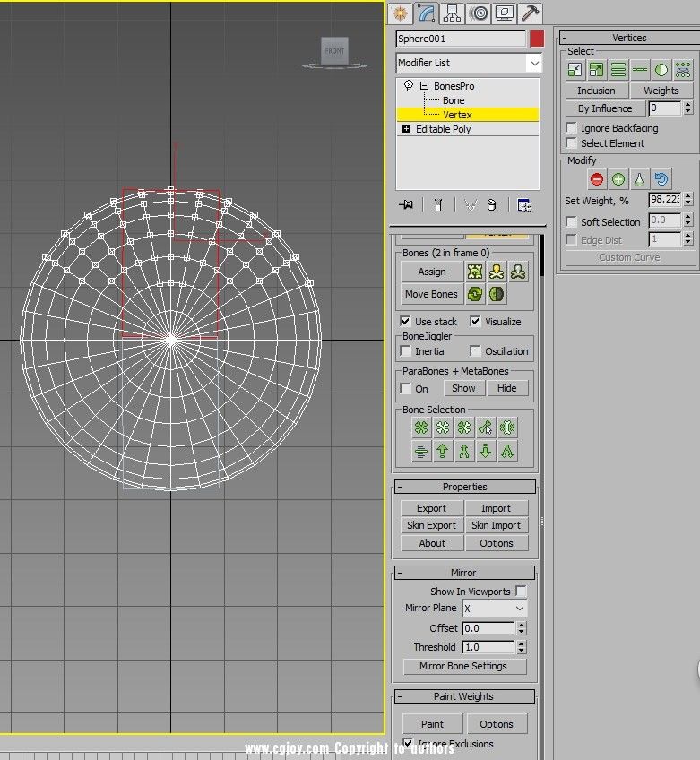
Task: Open the Display command panel tab
Action: [x=504, y=13]
